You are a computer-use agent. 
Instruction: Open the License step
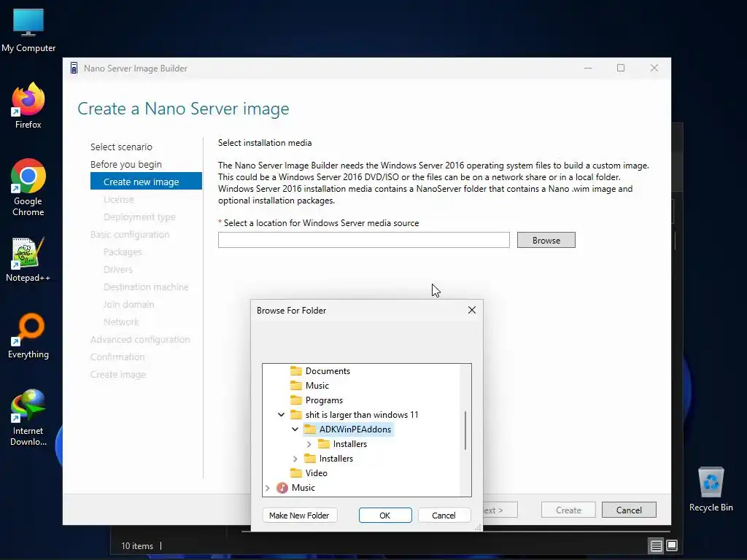coord(119,200)
